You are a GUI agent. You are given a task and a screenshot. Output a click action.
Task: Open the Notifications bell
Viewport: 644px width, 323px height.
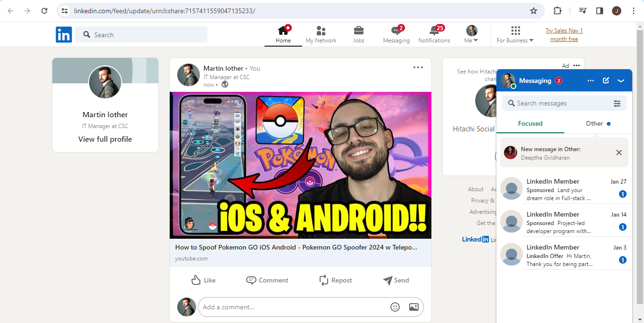click(x=434, y=31)
